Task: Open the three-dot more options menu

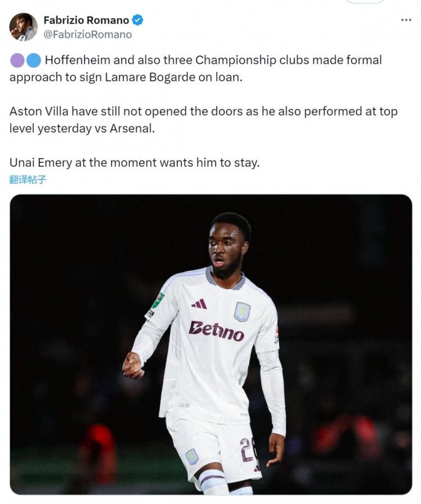Action: point(406,20)
